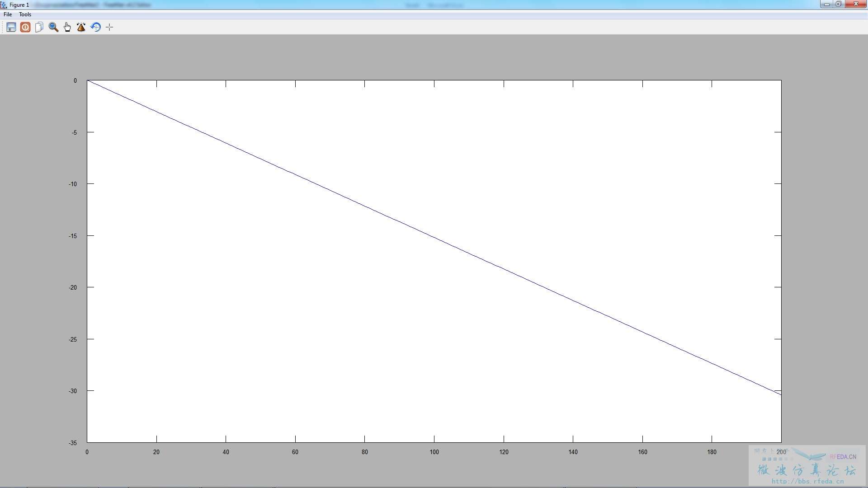The height and width of the screenshot is (488, 868).
Task: Open the Tools menu
Action: click(25, 14)
